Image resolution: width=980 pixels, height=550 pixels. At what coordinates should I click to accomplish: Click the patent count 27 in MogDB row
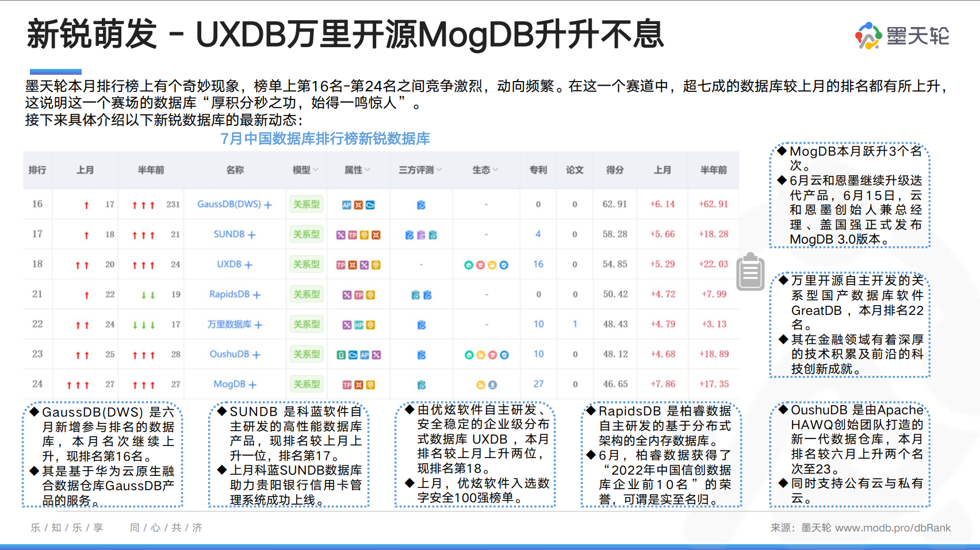538,384
